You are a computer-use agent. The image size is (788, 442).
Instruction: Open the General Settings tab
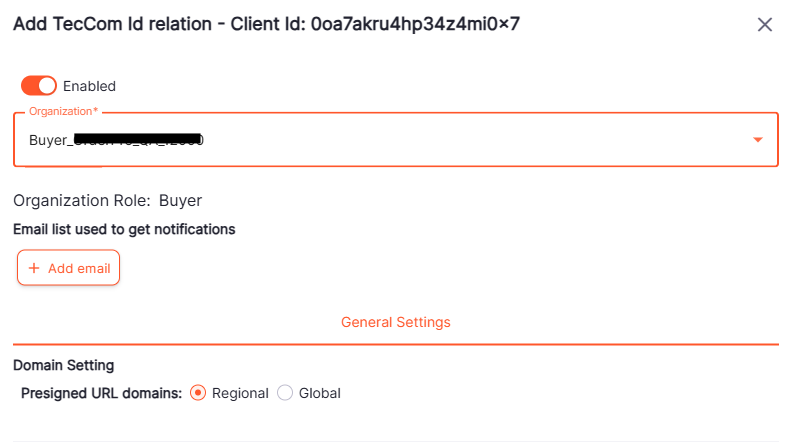tap(395, 322)
